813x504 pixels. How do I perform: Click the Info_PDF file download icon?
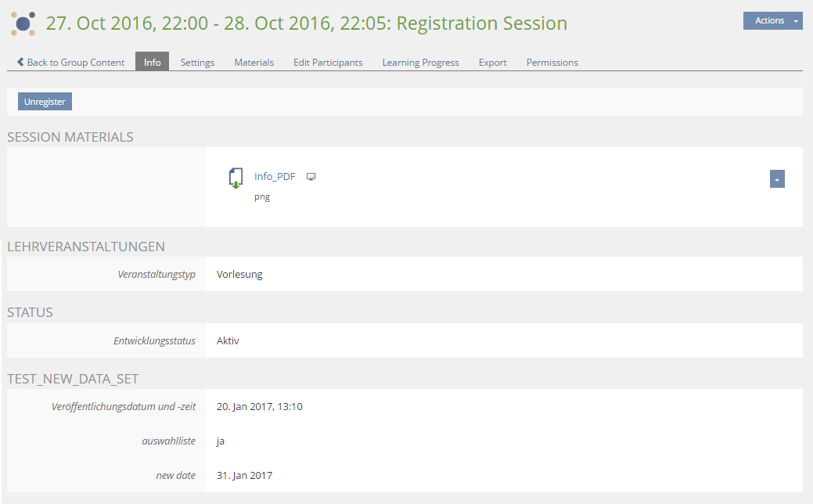[236, 178]
